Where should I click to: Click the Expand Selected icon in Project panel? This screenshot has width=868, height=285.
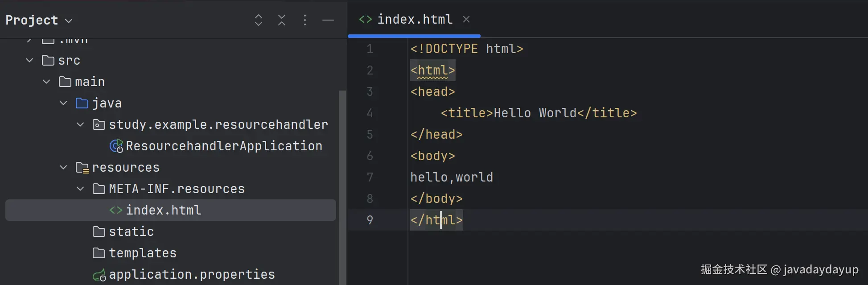(x=259, y=20)
